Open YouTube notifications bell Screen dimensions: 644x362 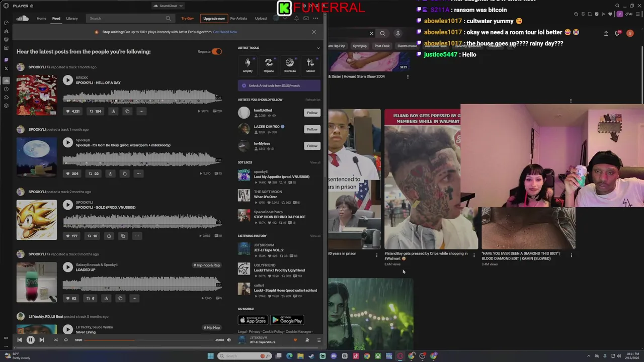pos(617,33)
